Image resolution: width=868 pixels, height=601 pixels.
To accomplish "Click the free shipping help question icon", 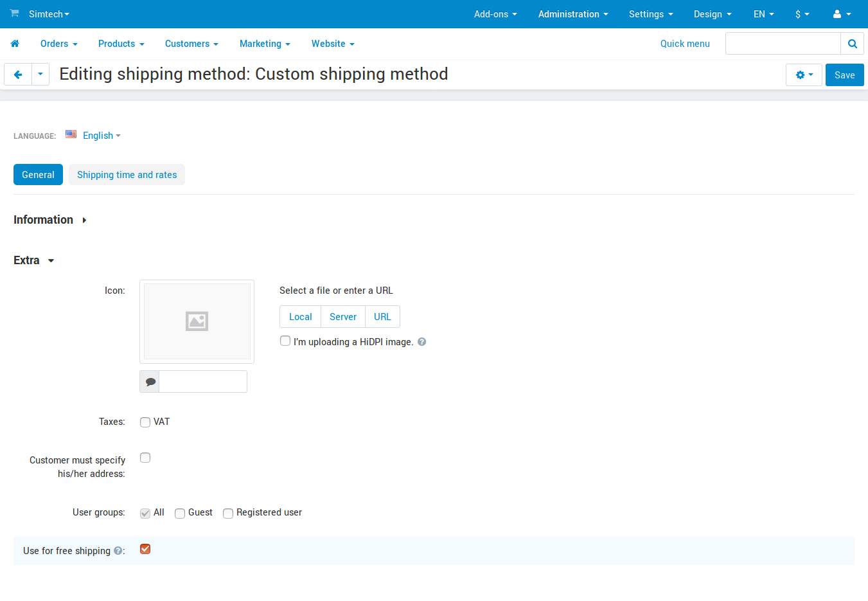I will [x=118, y=551].
